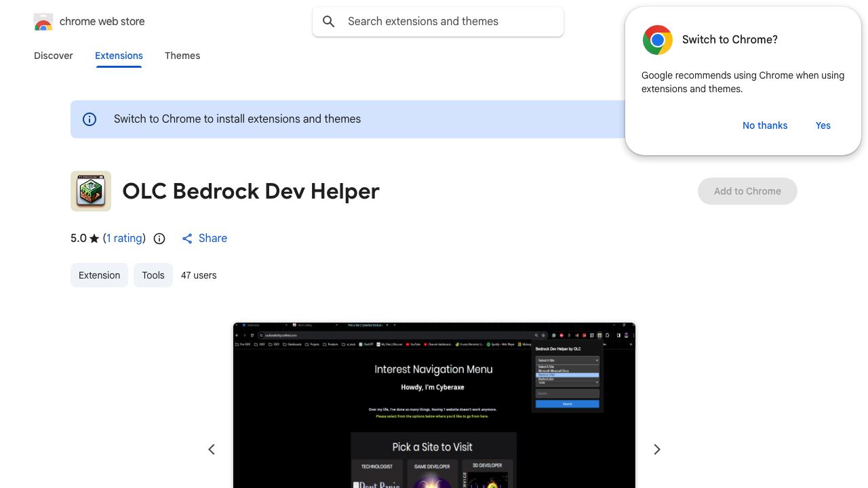Click the extension screenshot preview

(434, 405)
